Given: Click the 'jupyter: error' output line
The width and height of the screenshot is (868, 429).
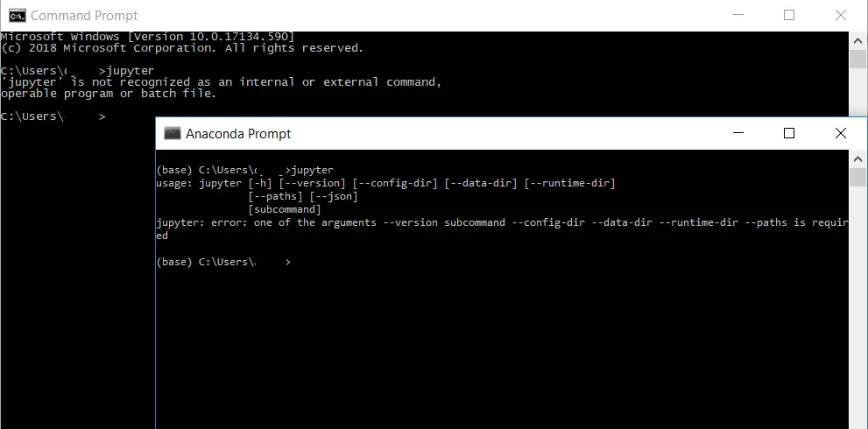Looking at the screenshot, I should [502, 222].
